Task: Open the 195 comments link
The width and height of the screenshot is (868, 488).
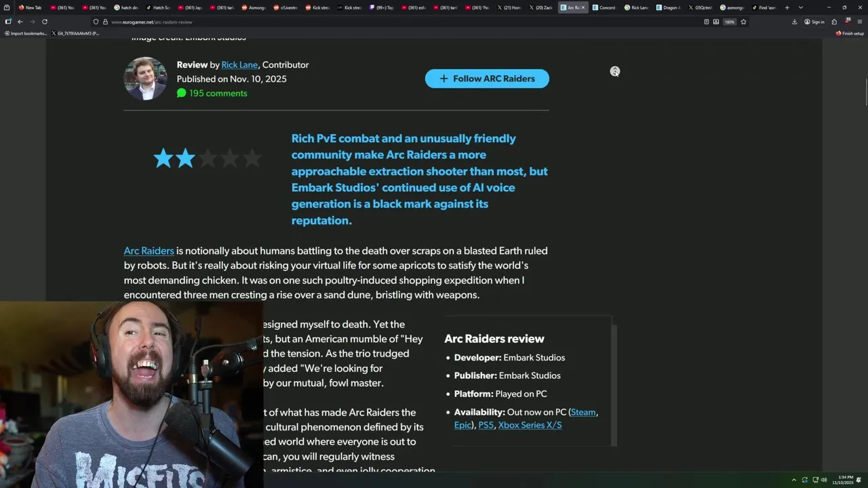Action: 218,94
